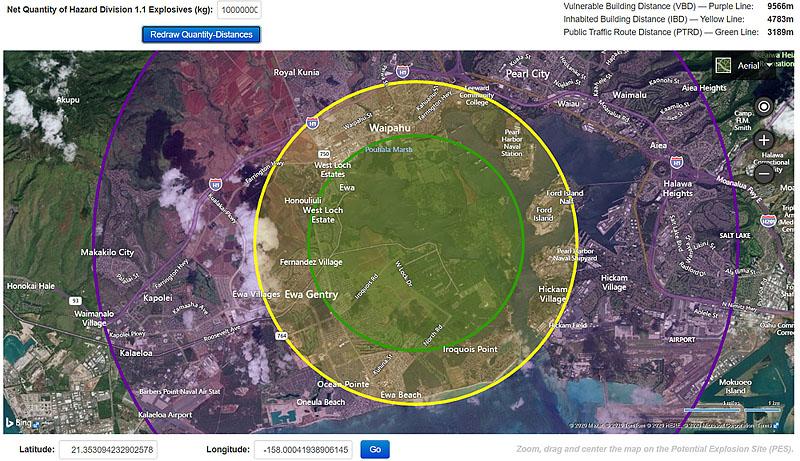The width and height of the screenshot is (800, 461).
Task: Click the Honouliuli map label
Action: click(x=303, y=200)
